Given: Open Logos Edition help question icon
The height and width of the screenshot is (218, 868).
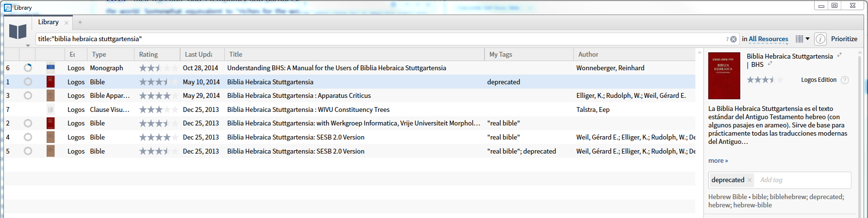Looking at the screenshot, I should point(845,80).
